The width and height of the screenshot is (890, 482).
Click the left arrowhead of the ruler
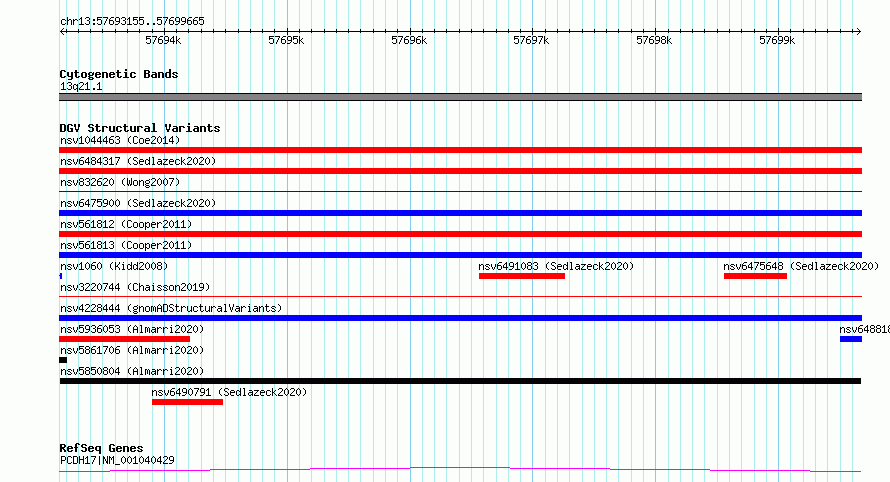pyautogui.click(x=62, y=31)
